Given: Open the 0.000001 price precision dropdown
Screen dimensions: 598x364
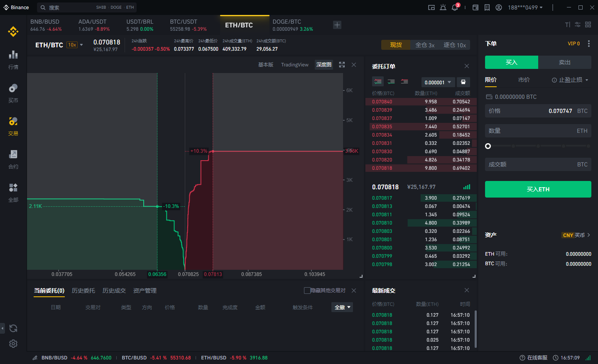Looking at the screenshot, I should [438, 82].
